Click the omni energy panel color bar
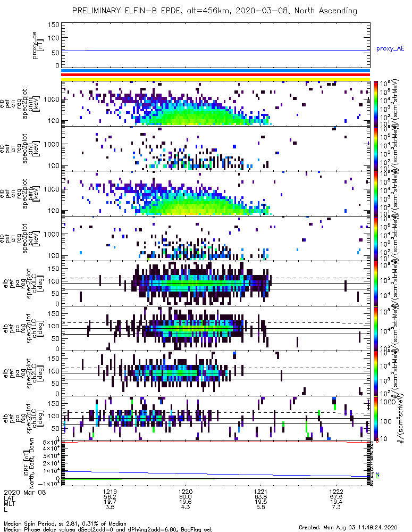This screenshot has width=412, height=532. click(375, 104)
